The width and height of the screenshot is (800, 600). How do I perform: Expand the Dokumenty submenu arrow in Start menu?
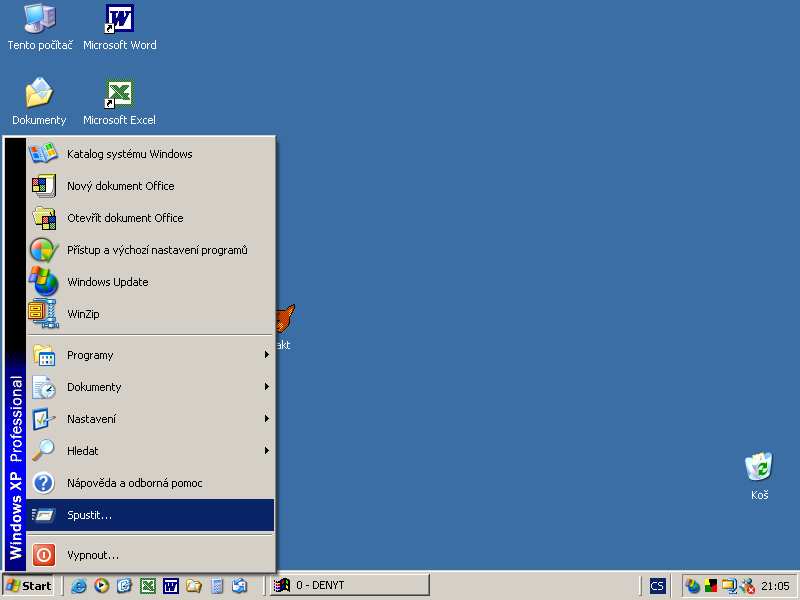(x=266, y=387)
